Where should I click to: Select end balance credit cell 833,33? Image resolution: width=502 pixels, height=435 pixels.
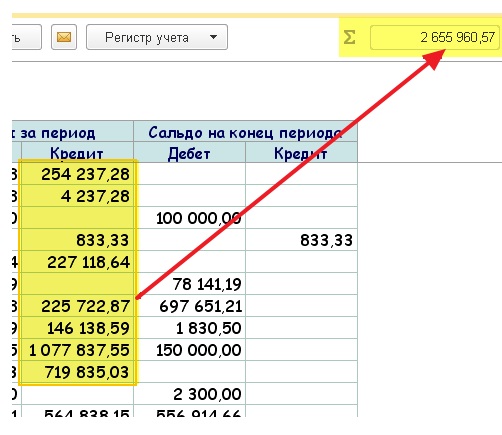pos(301,240)
